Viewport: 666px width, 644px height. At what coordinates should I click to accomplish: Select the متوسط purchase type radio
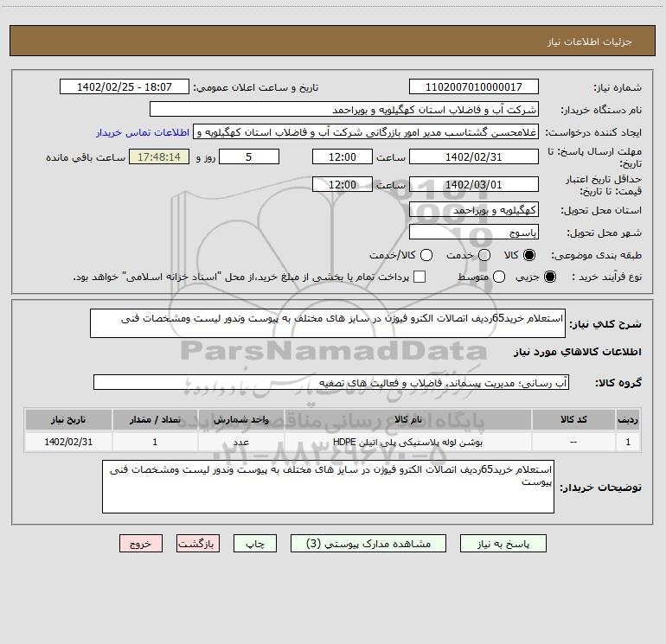point(499,277)
